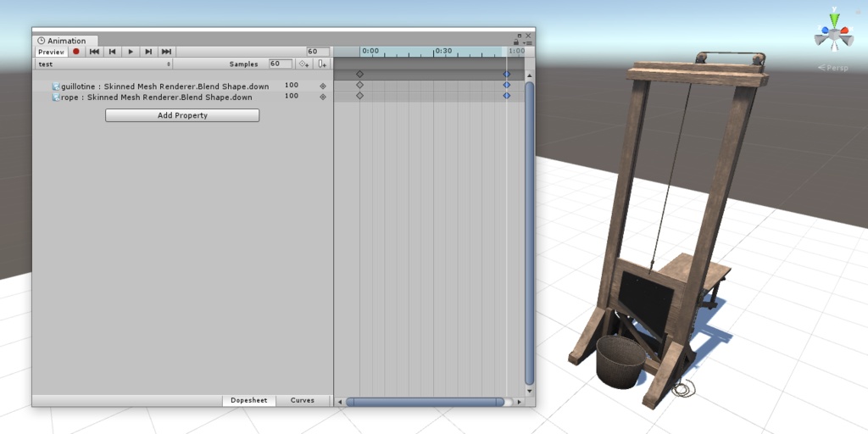This screenshot has height=434, width=868.
Task: Open the guillotine property key options diamond
Action: pos(323,86)
